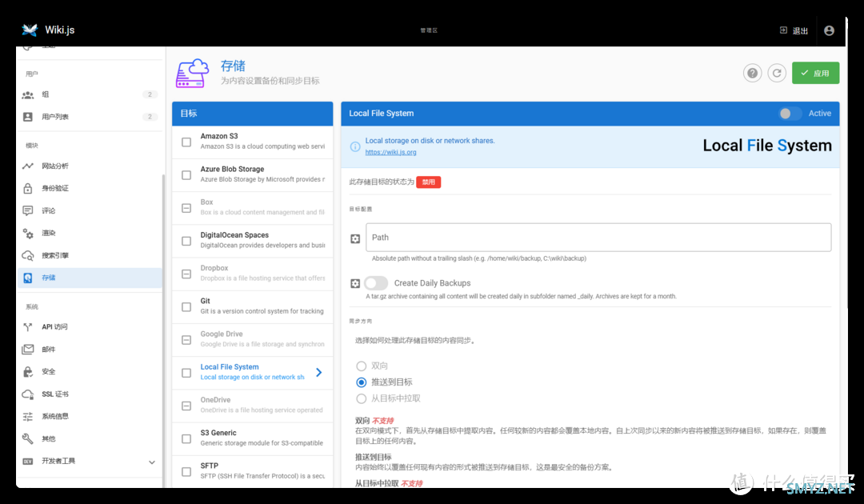Click the analytics (网站分析) chart icon
Image resolution: width=864 pixels, height=504 pixels.
[27, 166]
